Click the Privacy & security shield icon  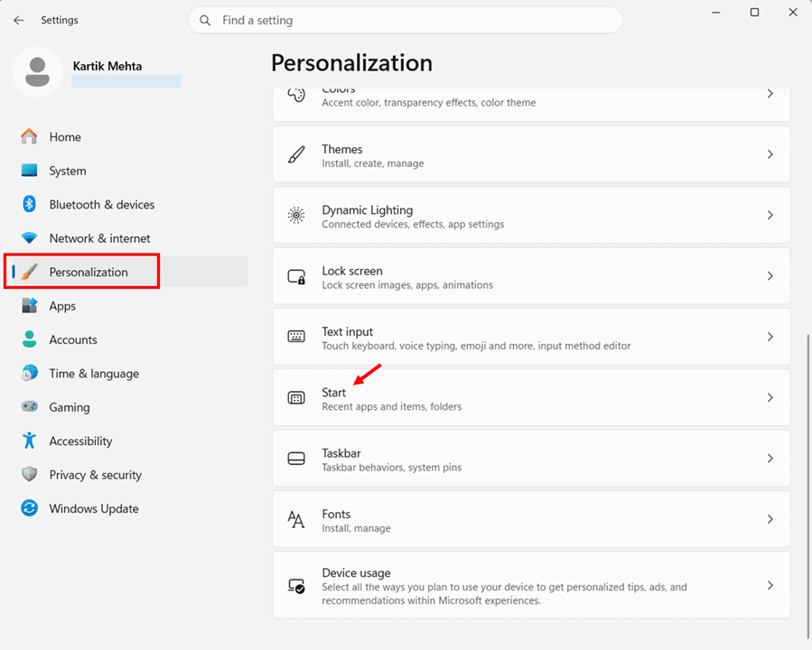point(29,475)
